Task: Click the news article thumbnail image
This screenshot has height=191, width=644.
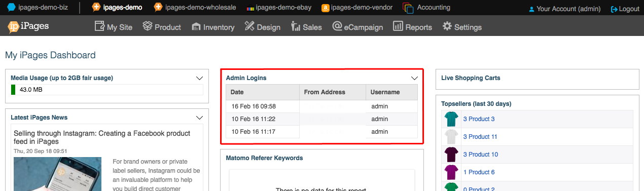Action: [x=58, y=174]
